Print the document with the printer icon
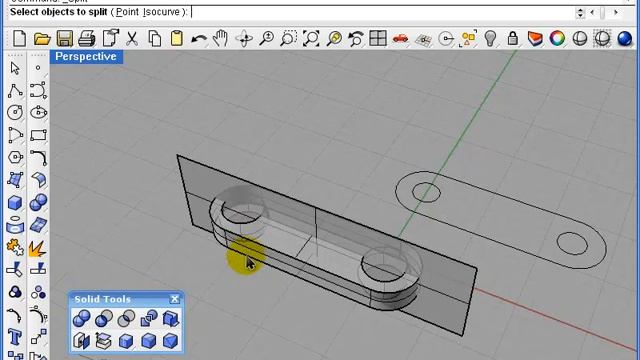This screenshot has width=640, height=360. [x=87, y=39]
